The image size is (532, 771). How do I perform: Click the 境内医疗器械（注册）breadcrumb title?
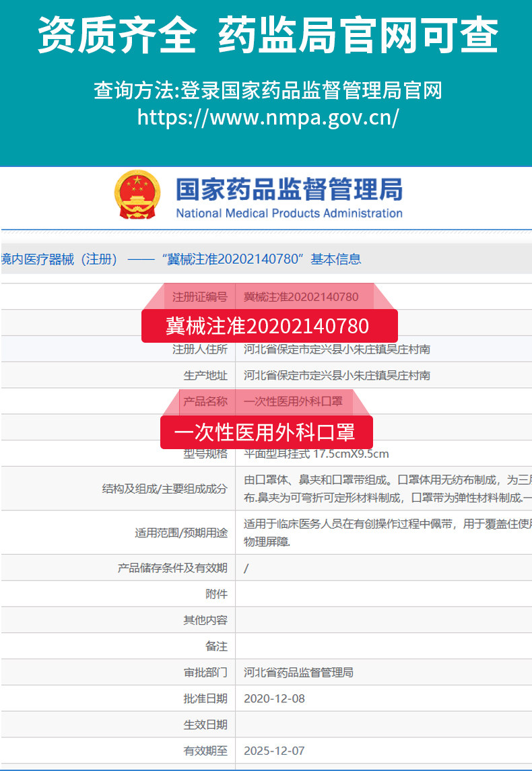click(x=181, y=259)
